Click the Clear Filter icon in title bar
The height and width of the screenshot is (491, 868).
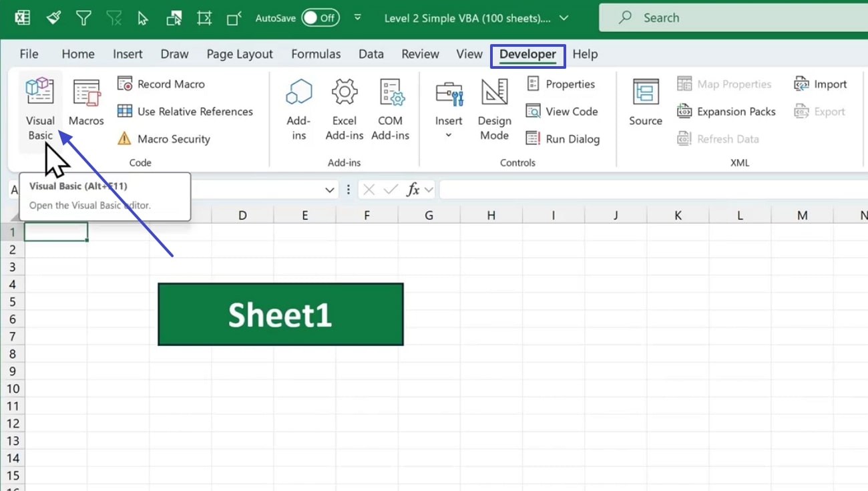pos(114,18)
